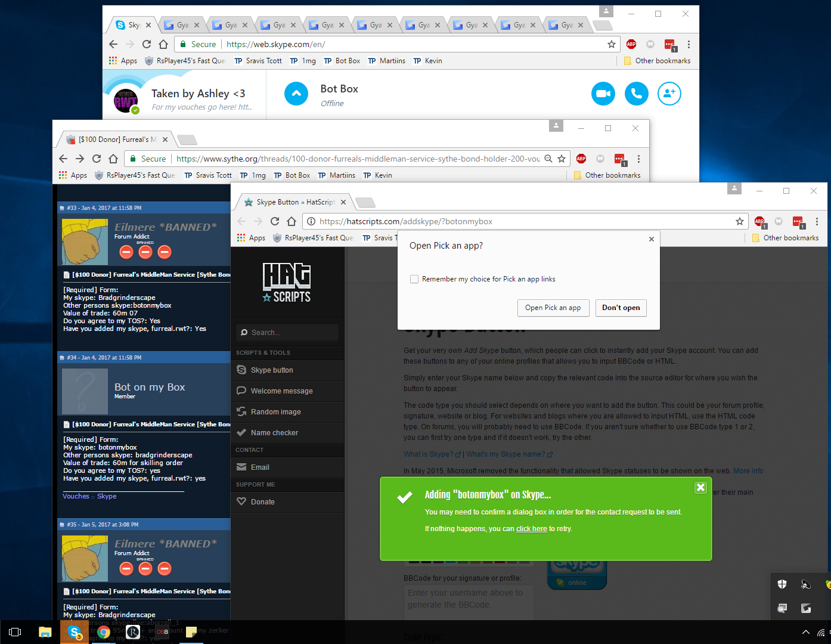Image resolution: width=831 pixels, height=644 pixels.
Task: Open the More info link
Action: click(748, 471)
